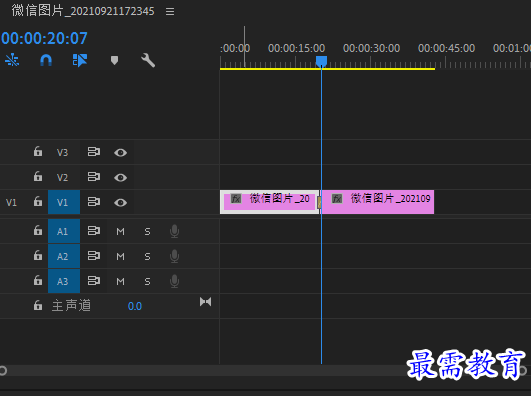Toggle lock on 主声道 master track

pyautogui.click(x=38, y=305)
